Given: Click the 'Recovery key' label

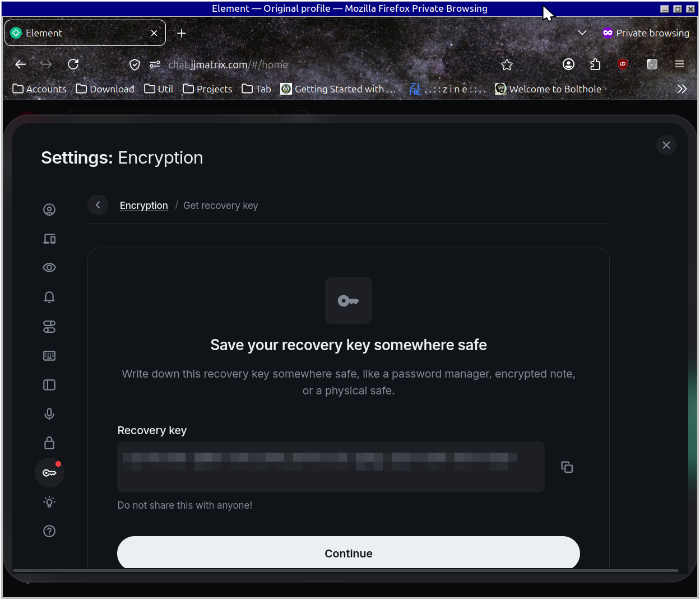Looking at the screenshot, I should click(x=152, y=430).
